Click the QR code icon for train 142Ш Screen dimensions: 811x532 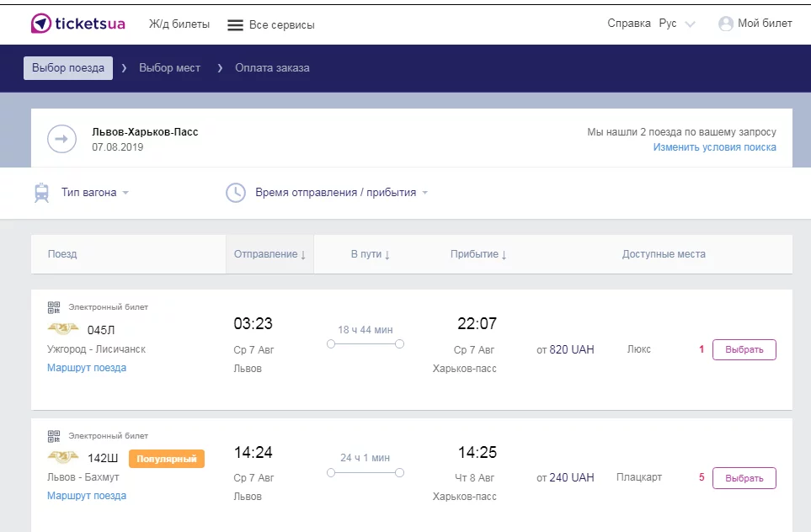pyautogui.click(x=54, y=436)
